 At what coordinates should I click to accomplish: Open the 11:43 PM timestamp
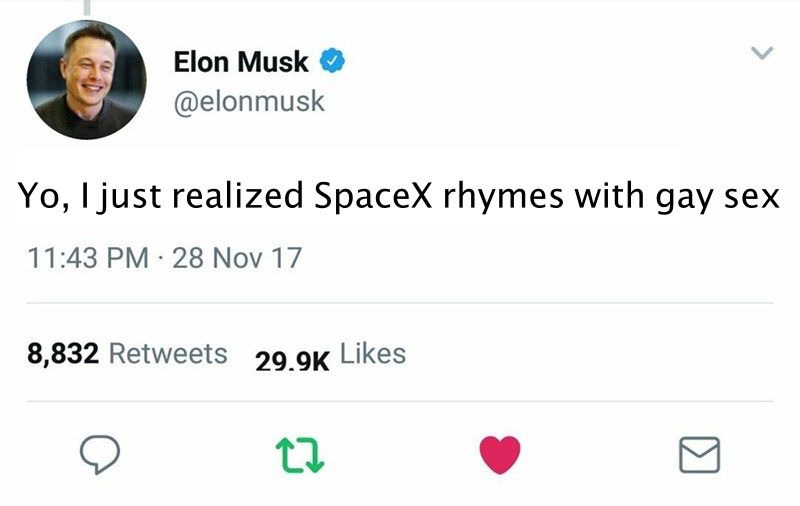[86, 258]
